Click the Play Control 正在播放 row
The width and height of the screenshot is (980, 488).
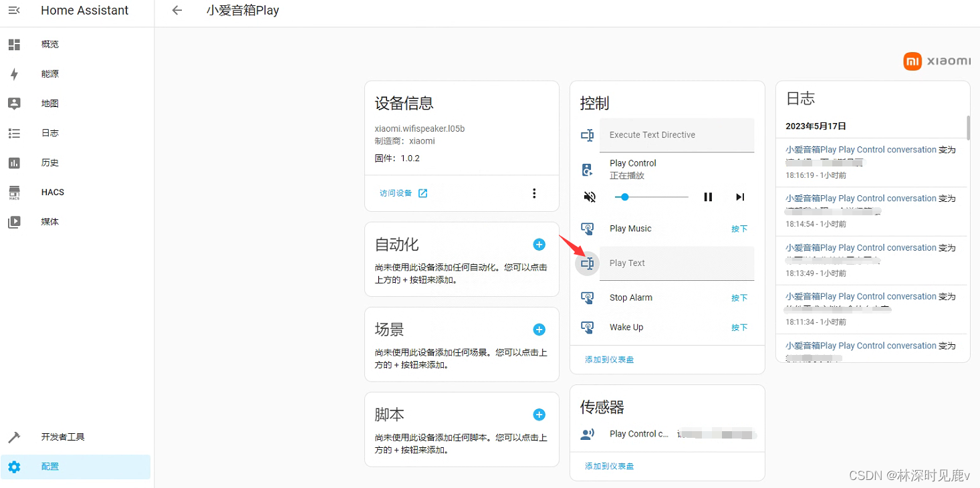(667, 169)
